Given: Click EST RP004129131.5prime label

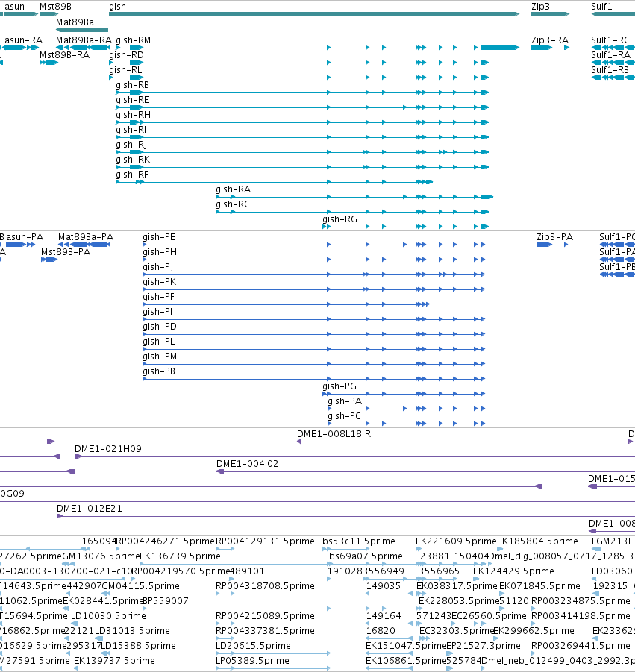Looking at the screenshot, I should [266, 541].
